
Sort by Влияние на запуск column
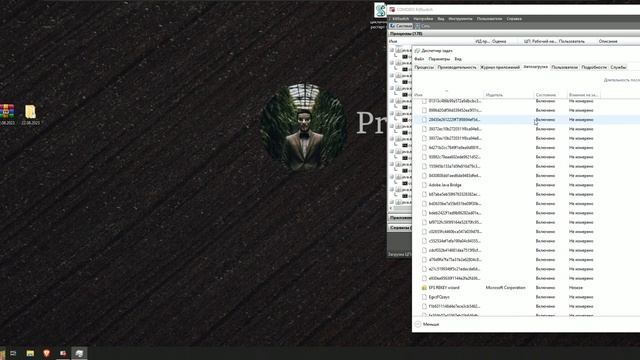[x=583, y=95]
